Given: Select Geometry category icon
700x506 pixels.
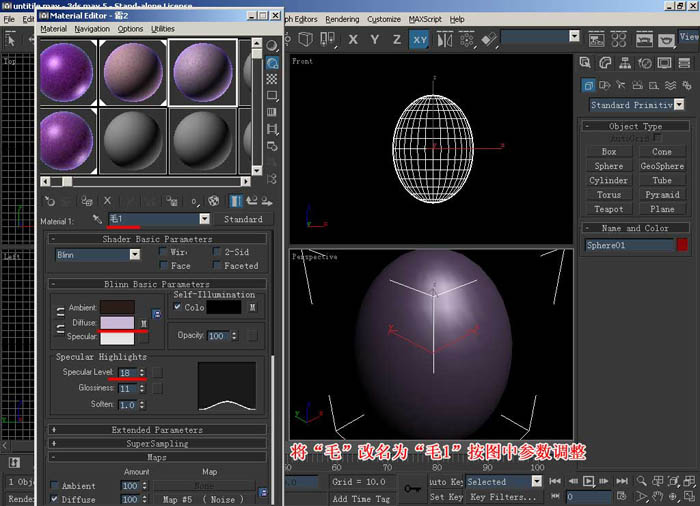Looking at the screenshot, I should 588,85.
